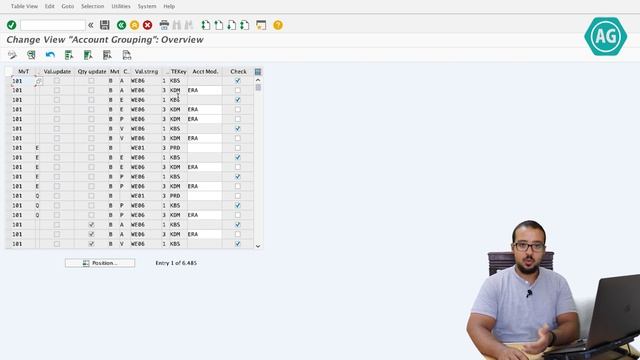The image size is (640, 360).
Task: Open the Table View menu
Action: pos(24,6)
